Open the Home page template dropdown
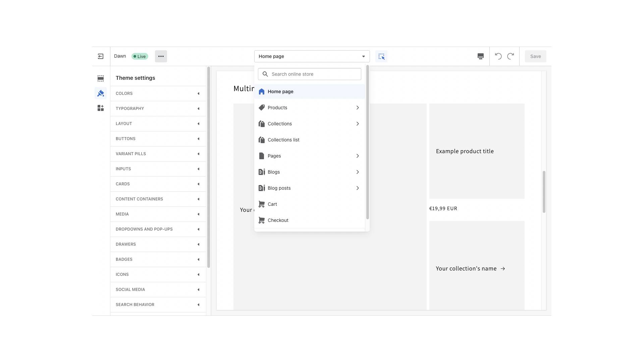The image size is (644, 362). tap(312, 56)
